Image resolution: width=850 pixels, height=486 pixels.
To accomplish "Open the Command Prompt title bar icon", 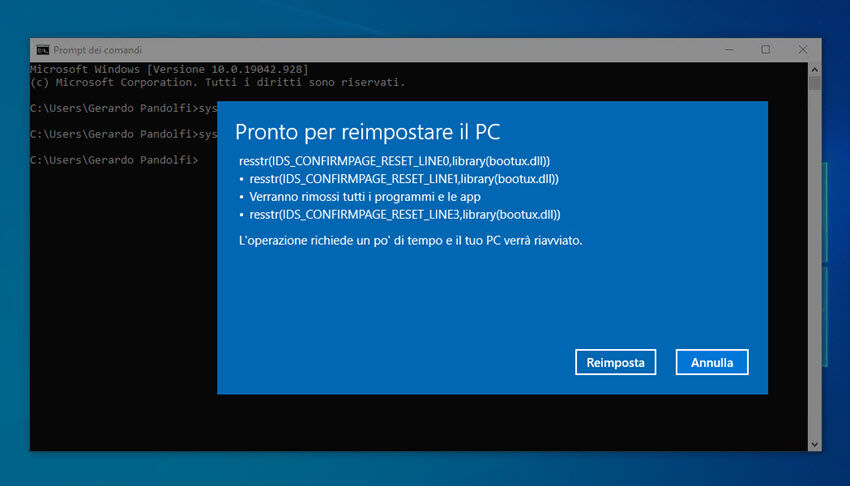I will (43, 50).
